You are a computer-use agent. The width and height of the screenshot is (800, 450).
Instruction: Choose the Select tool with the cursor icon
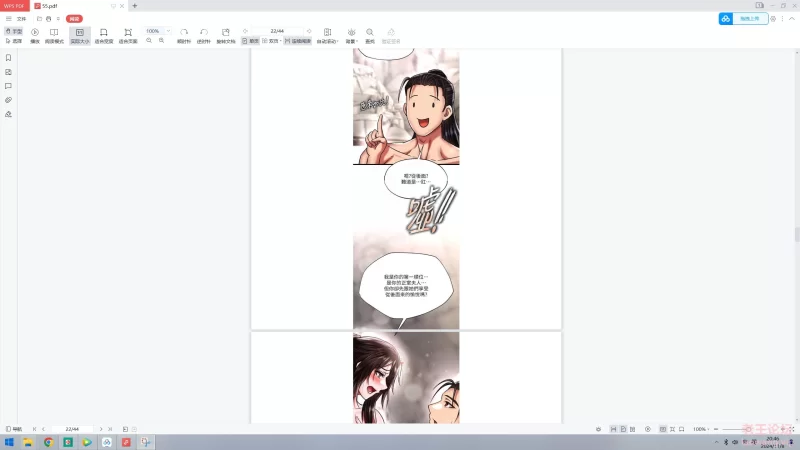14,41
